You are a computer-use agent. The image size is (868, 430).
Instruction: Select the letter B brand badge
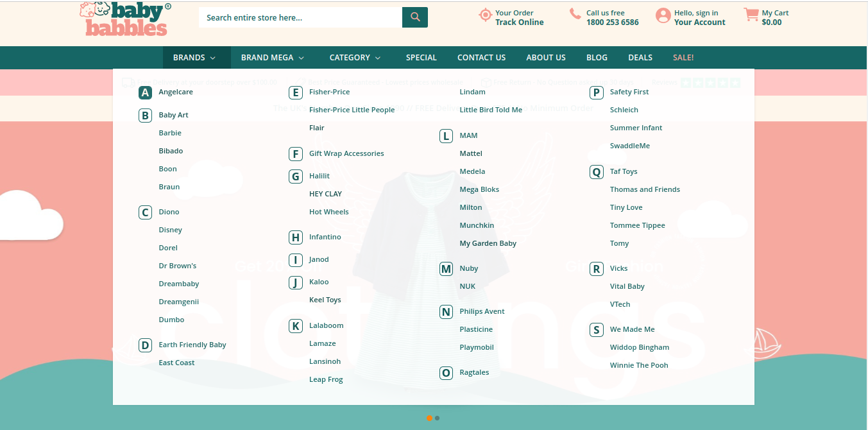[x=146, y=116]
